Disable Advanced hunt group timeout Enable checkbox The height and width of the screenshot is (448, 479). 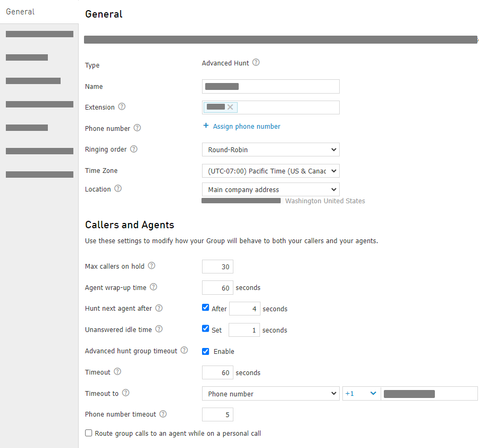point(206,351)
